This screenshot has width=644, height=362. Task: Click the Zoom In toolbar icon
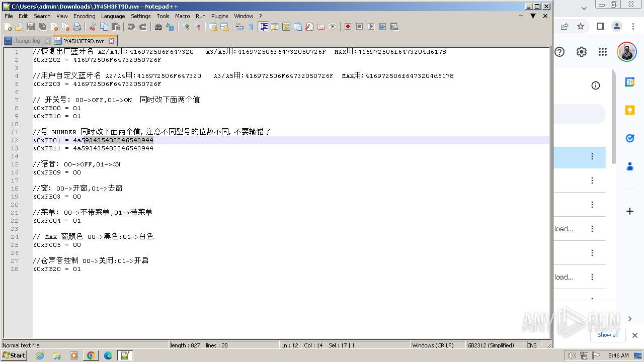click(x=186, y=27)
